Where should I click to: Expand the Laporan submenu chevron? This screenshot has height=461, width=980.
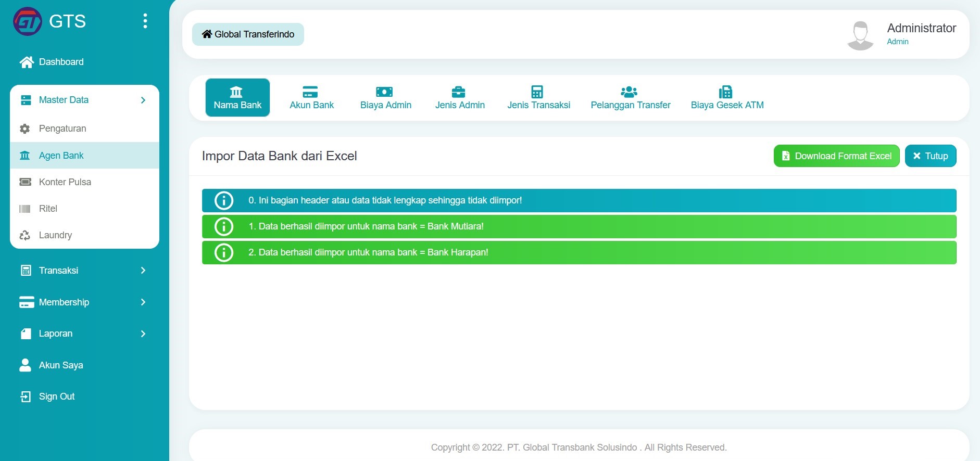pos(143,334)
